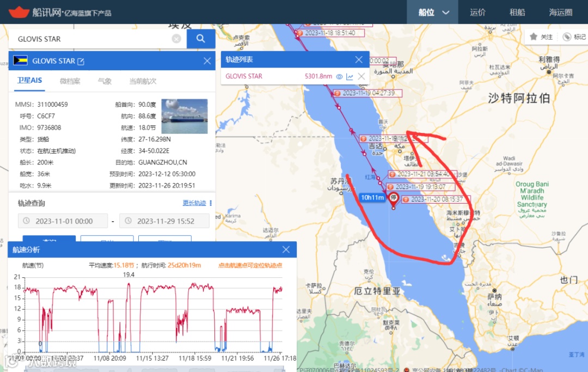Screen dimensions: 588x372
Task: Click the update time 2023-11-26 20:19:51
Action: pos(167,186)
